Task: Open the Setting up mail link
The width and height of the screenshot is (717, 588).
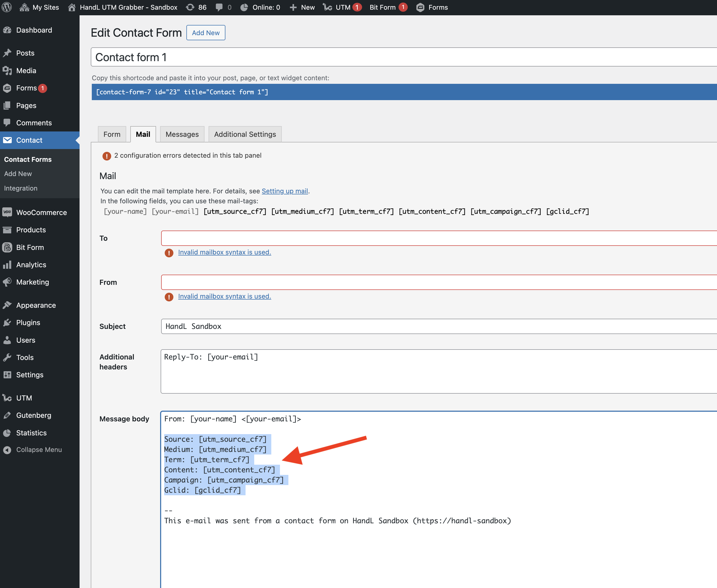Action: click(285, 191)
